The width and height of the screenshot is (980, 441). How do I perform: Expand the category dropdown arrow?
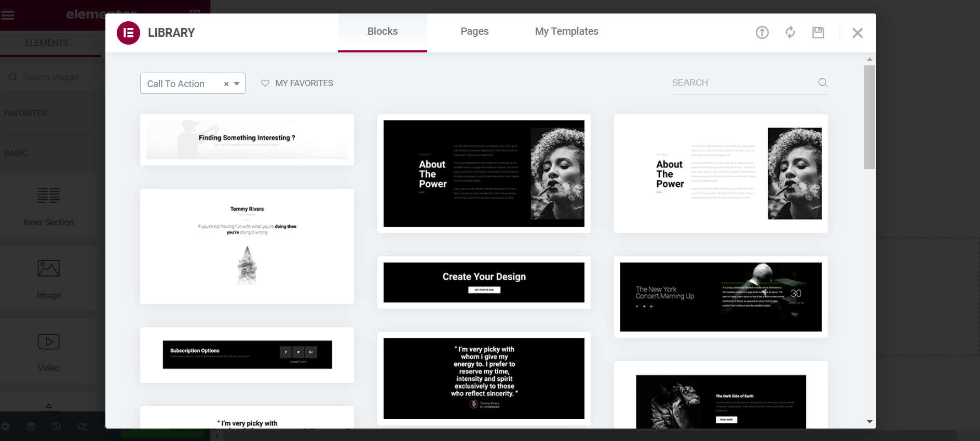point(237,84)
